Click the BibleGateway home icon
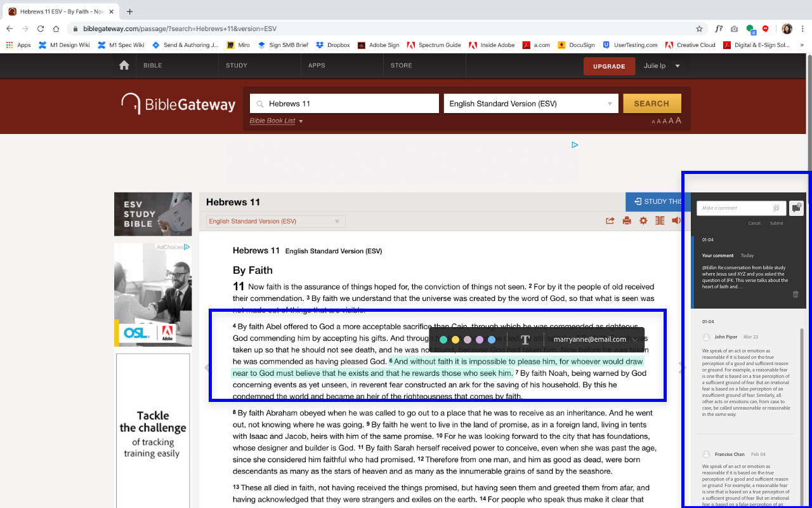Image resolution: width=812 pixels, height=508 pixels. 124,65
